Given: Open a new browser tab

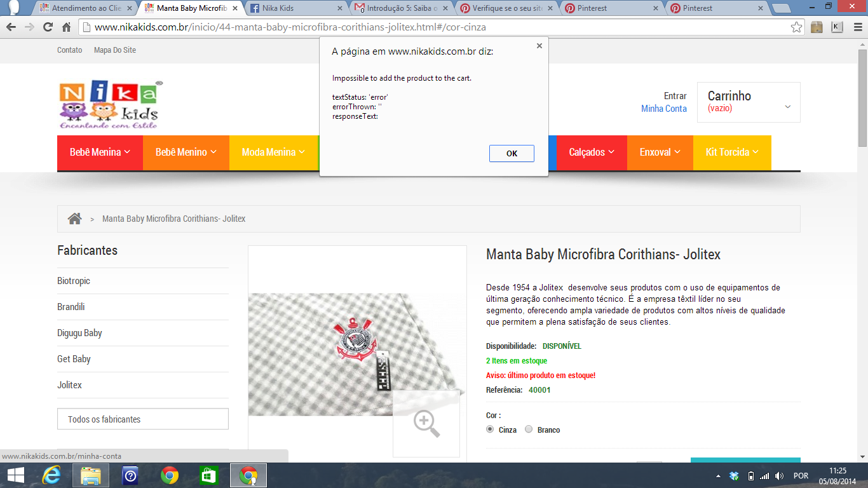Looking at the screenshot, I should point(781,8).
